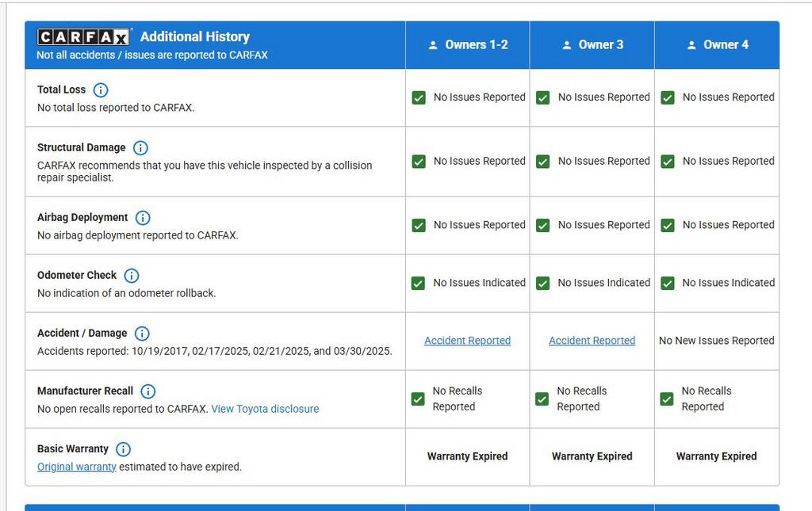Follow the Original warranty link
The width and height of the screenshot is (812, 511).
coord(77,467)
